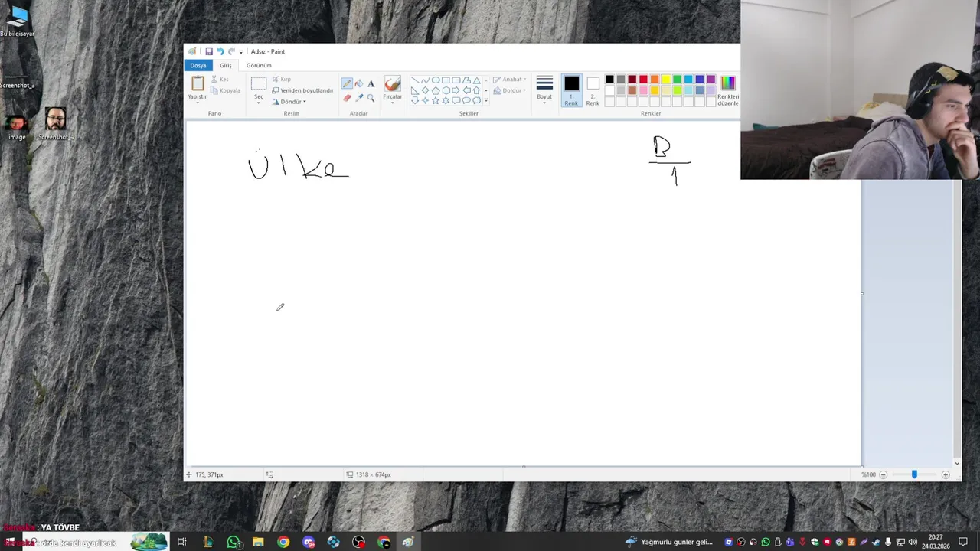Click the %100 zoom level text
This screenshot has width=980, height=551.
tap(868, 474)
